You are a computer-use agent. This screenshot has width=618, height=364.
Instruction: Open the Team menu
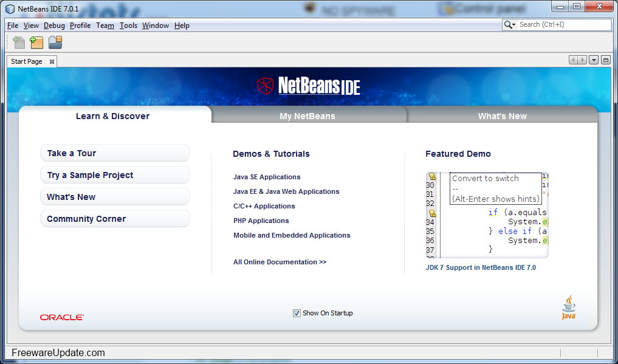pos(105,26)
